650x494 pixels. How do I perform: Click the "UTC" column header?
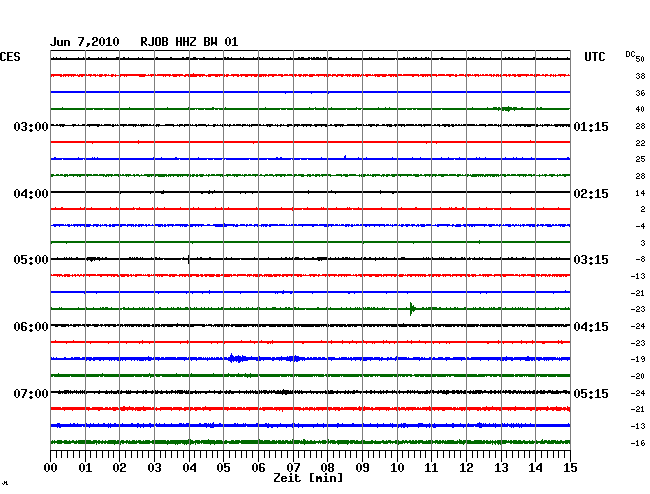point(594,57)
